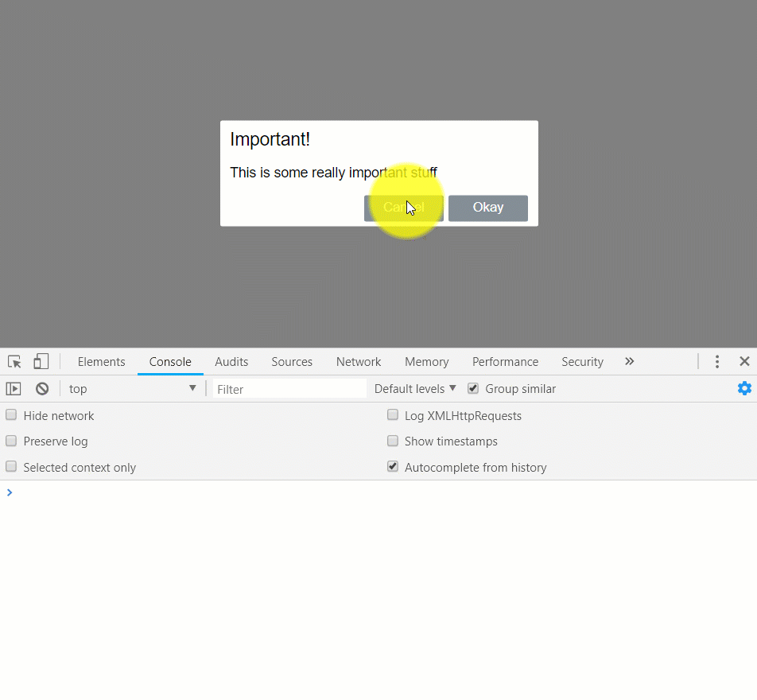Clear the console
Screen dimensions: 757x700
[x=41, y=388]
